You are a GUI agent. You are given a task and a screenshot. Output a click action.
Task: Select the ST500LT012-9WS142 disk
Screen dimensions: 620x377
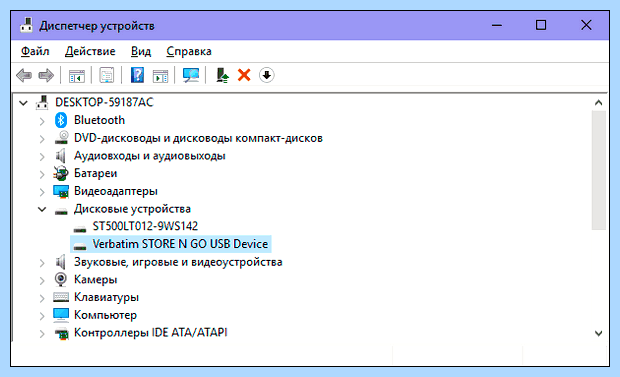[145, 226]
